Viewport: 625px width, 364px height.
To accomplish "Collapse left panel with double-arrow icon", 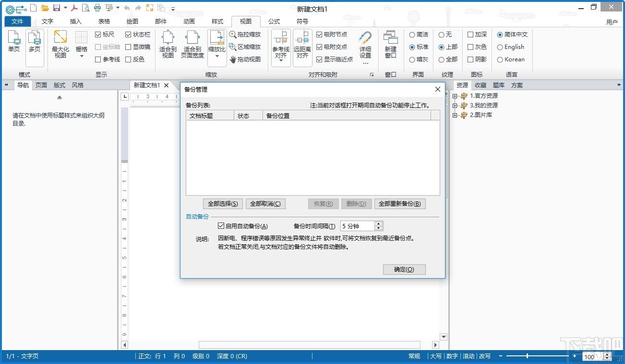I will [x=7, y=85].
